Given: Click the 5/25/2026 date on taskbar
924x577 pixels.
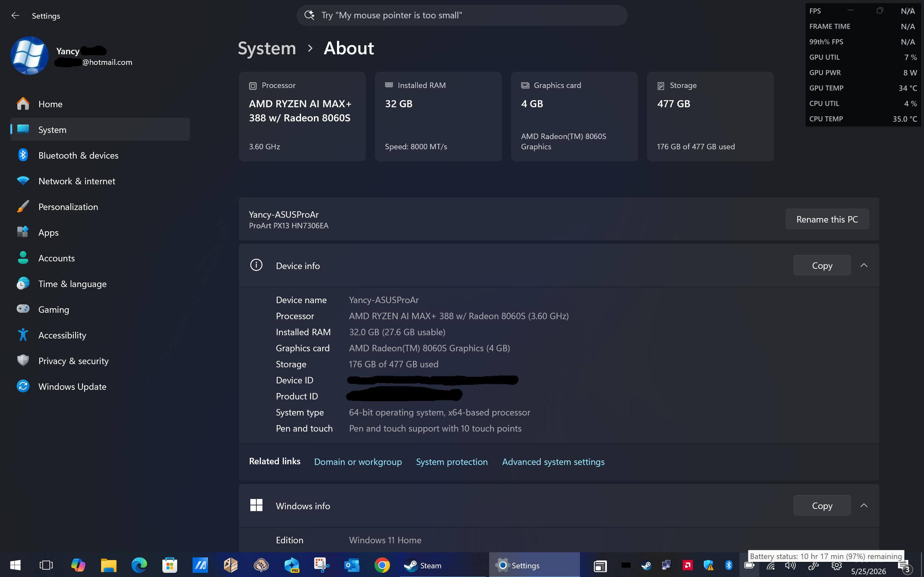Looking at the screenshot, I should pos(868,571).
